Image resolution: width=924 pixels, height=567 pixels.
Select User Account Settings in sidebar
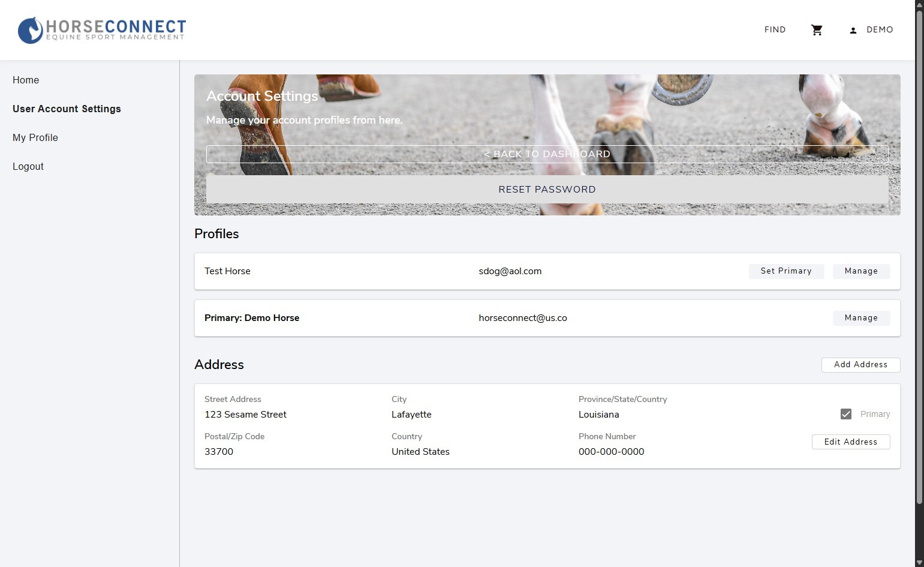pyautogui.click(x=67, y=109)
